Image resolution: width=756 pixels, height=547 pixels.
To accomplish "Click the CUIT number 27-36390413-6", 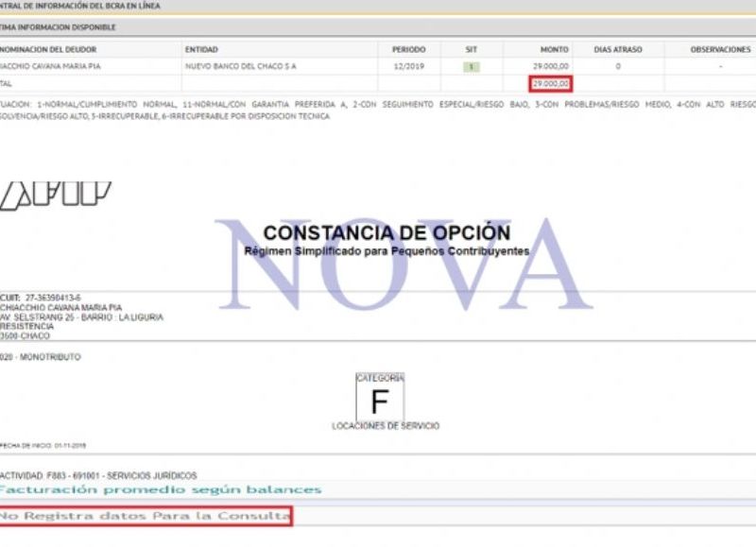I will tap(53, 298).
